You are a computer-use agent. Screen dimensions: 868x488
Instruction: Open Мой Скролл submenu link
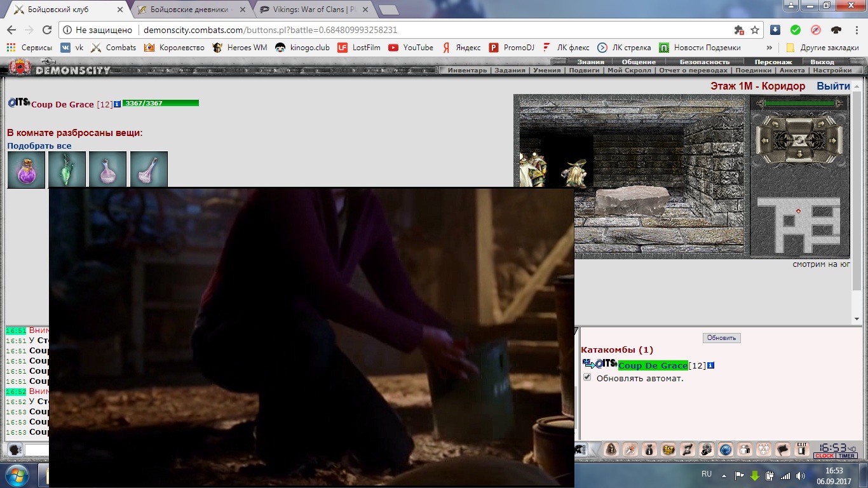point(629,71)
